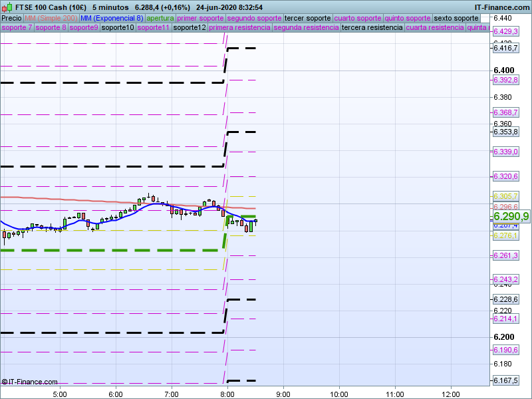The height and width of the screenshot is (399, 532).
Task: Click the 6.416,7 price level tag
Action: [505, 47]
